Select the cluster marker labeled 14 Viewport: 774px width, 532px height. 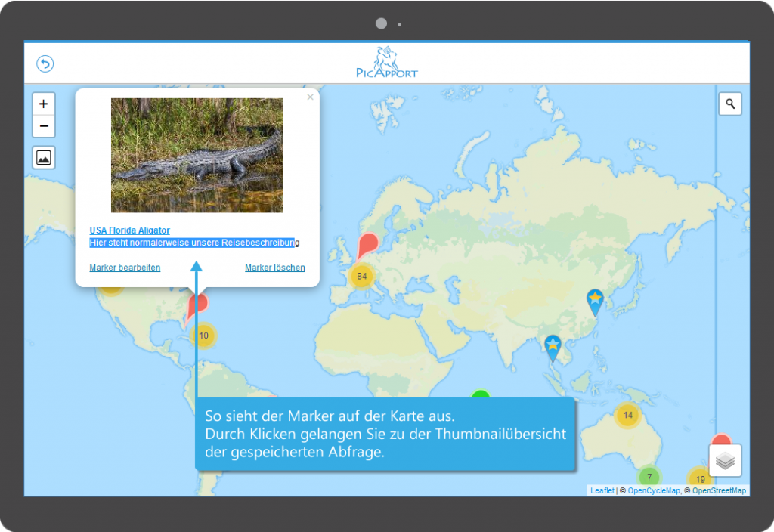[627, 415]
